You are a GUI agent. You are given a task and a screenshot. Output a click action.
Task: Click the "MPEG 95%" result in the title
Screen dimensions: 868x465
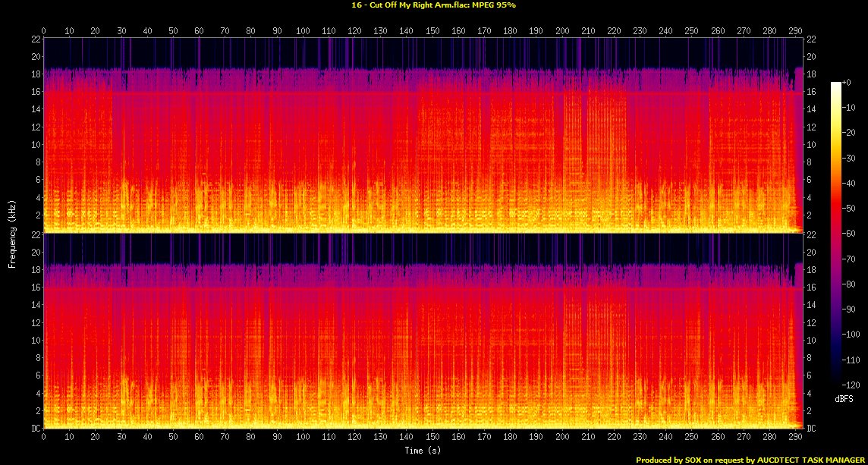496,5
